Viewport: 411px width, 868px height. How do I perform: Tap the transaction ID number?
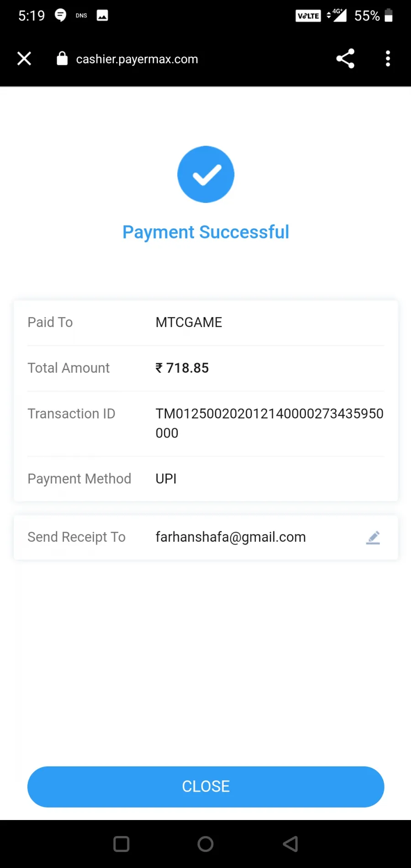coord(269,423)
